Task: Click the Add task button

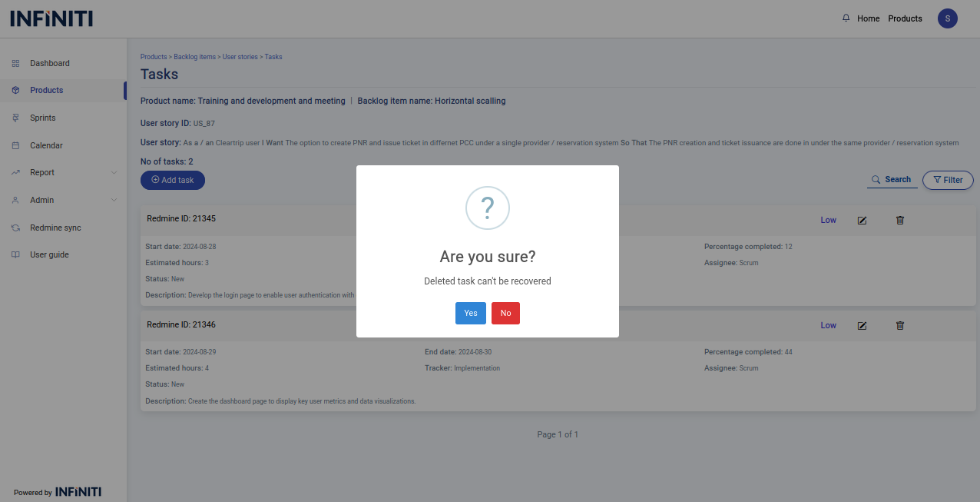Action: tap(173, 180)
